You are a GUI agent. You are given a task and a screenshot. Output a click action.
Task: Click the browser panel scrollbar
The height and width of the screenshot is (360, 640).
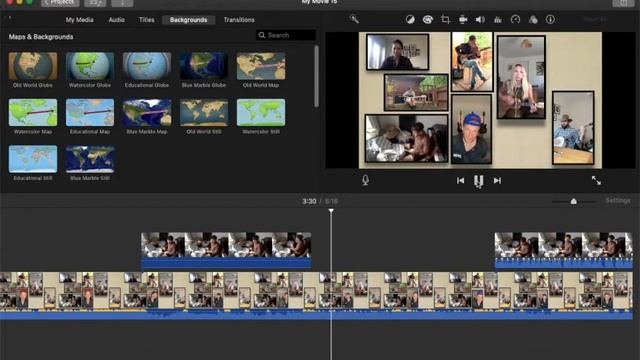pos(316,77)
